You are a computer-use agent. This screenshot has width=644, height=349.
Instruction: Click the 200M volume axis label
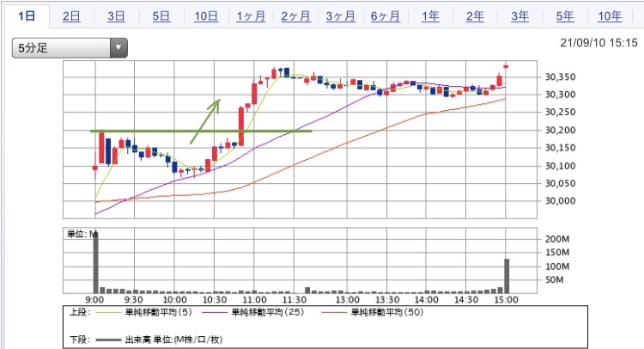[x=557, y=239]
